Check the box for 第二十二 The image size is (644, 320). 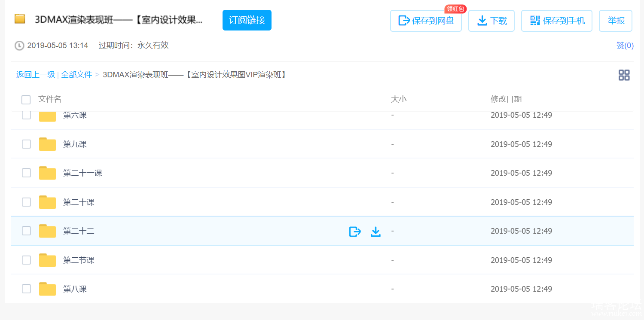click(x=26, y=231)
